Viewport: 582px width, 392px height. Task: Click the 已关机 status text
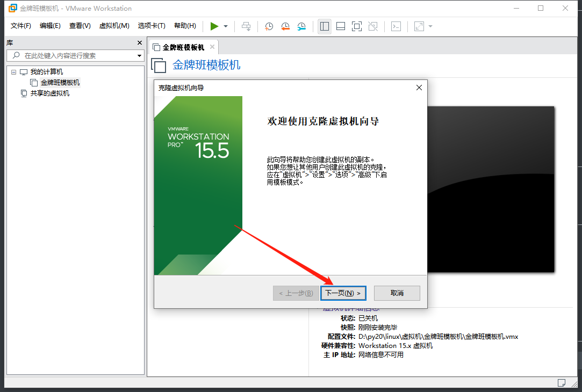(368, 318)
